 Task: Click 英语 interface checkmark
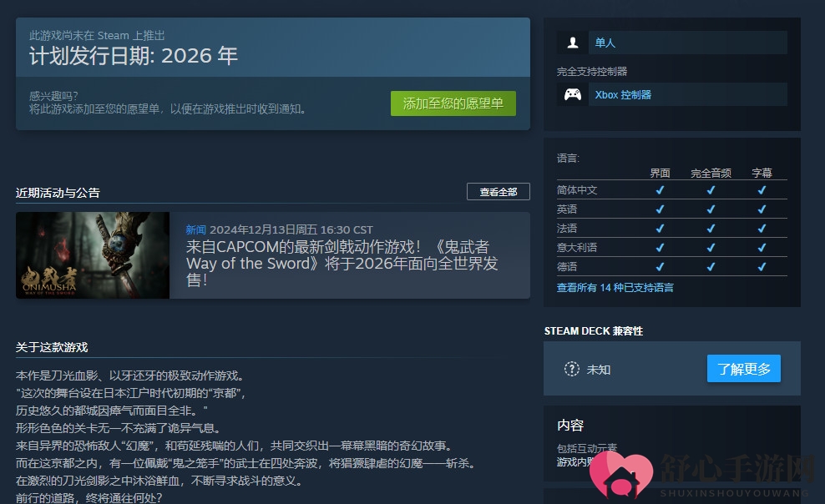click(660, 209)
